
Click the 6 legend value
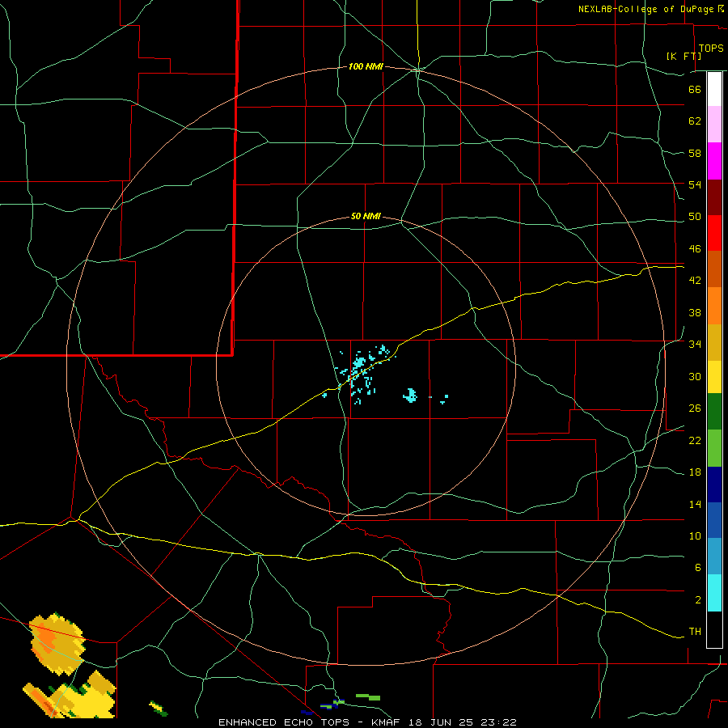coord(698,568)
